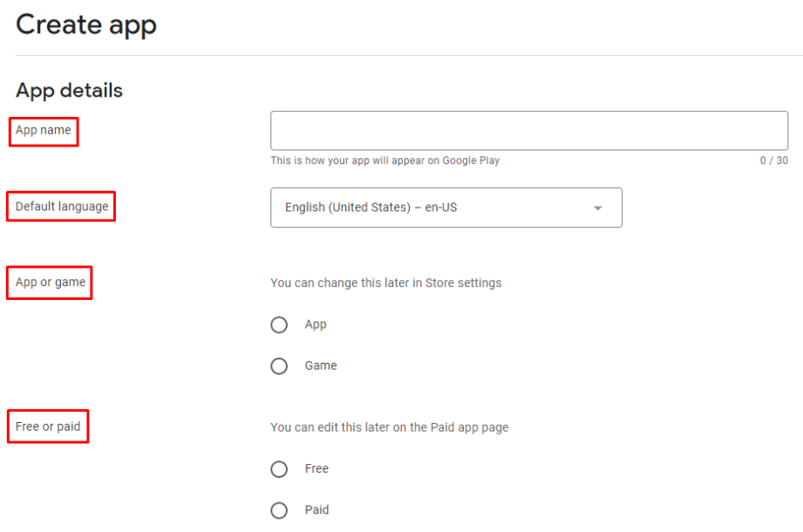This screenshot has width=803, height=532.
Task: Choose the Paid pricing option
Action: 279,510
